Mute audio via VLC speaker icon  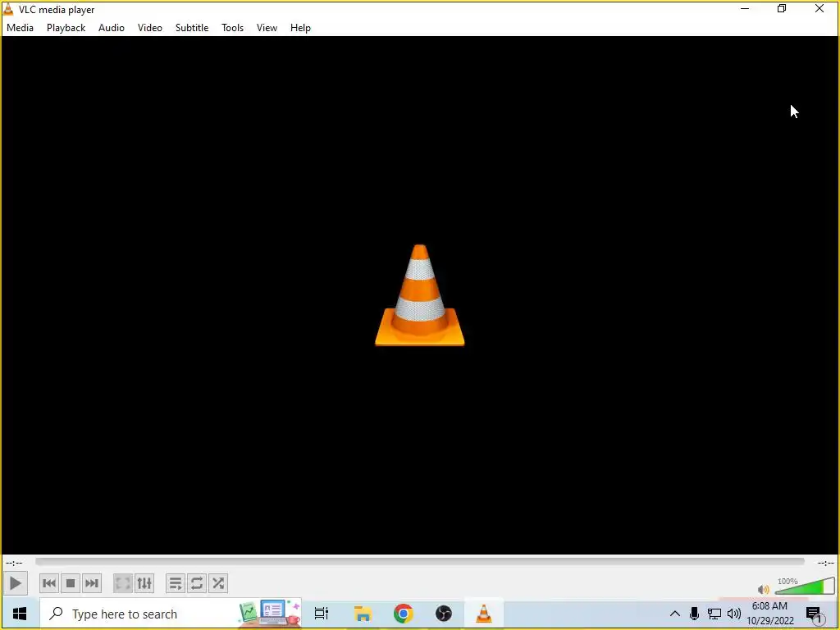(x=764, y=589)
